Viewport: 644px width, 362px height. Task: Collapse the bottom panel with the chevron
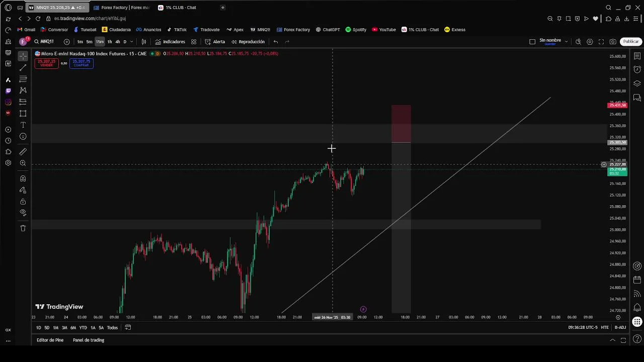[612, 340]
